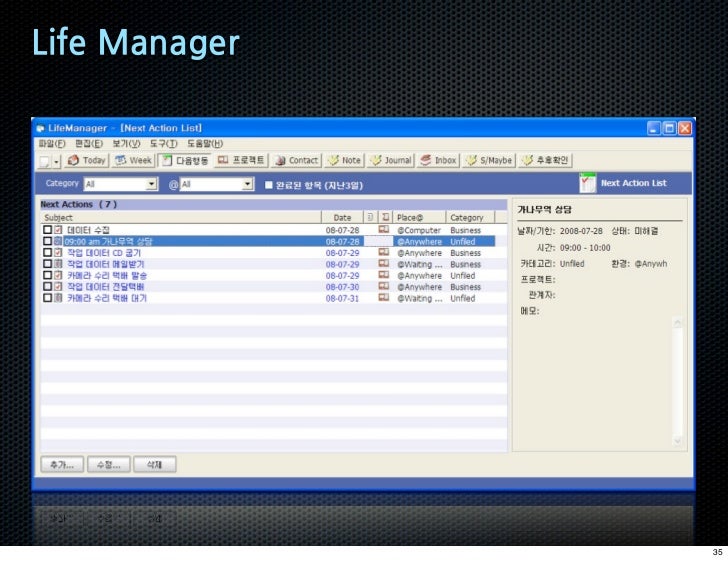Click the 수정... button
The image size is (728, 561).
(x=109, y=464)
